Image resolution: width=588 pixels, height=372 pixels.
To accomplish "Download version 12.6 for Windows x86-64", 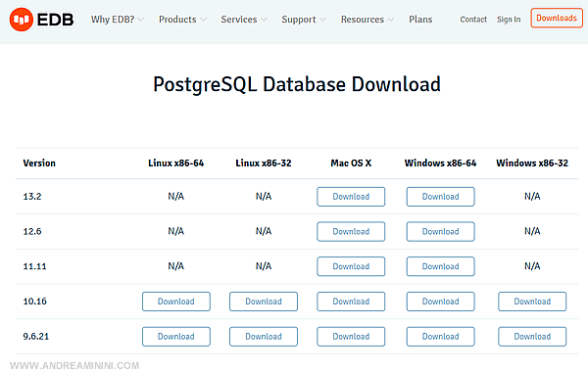I will tap(440, 231).
